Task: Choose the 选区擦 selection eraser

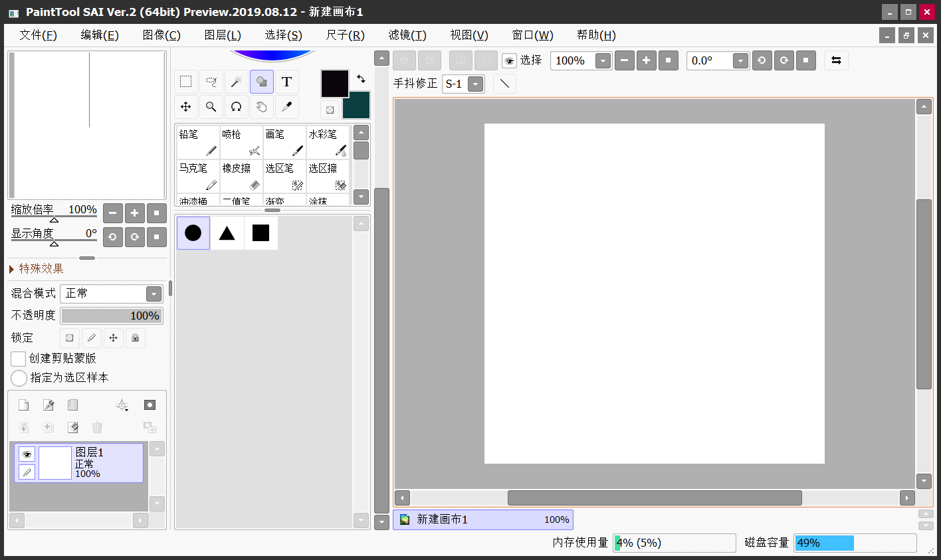Action: click(x=328, y=176)
